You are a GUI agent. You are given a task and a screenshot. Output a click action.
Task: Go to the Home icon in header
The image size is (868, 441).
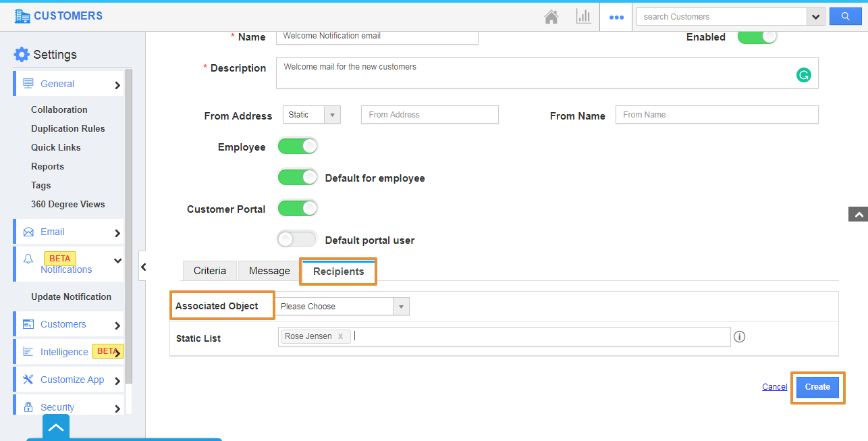(551, 17)
